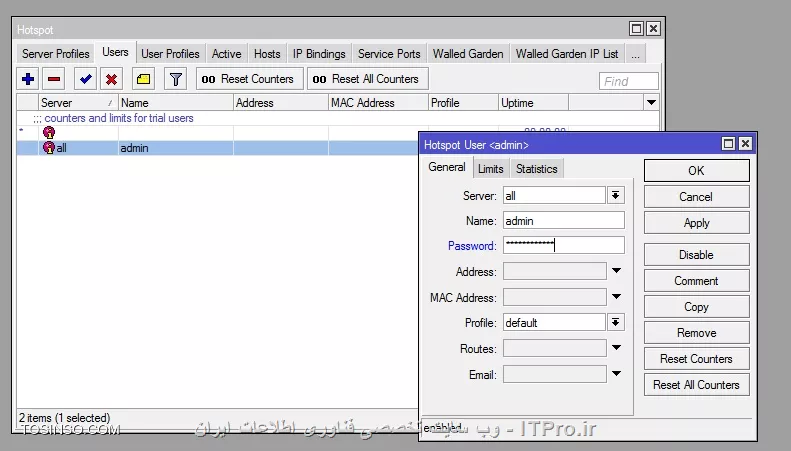Screen dimensions: 791x451
Task: Click the OK button
Action: coord(696,171)
